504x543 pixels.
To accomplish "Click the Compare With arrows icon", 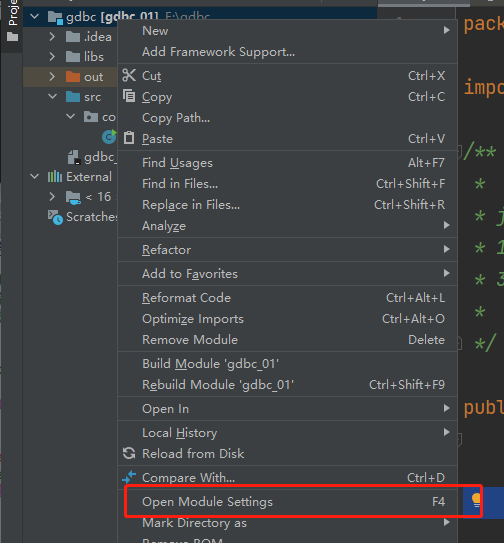I will click(x=129, y=477).
